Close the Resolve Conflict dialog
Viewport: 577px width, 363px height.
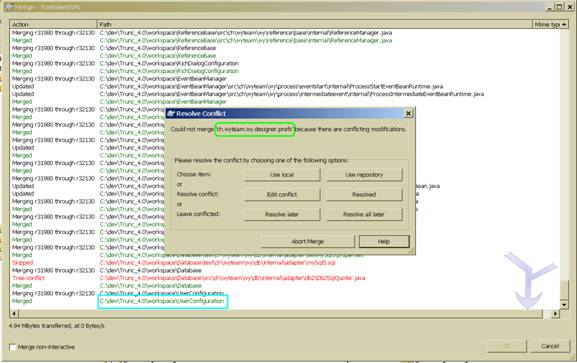(408, 113)
